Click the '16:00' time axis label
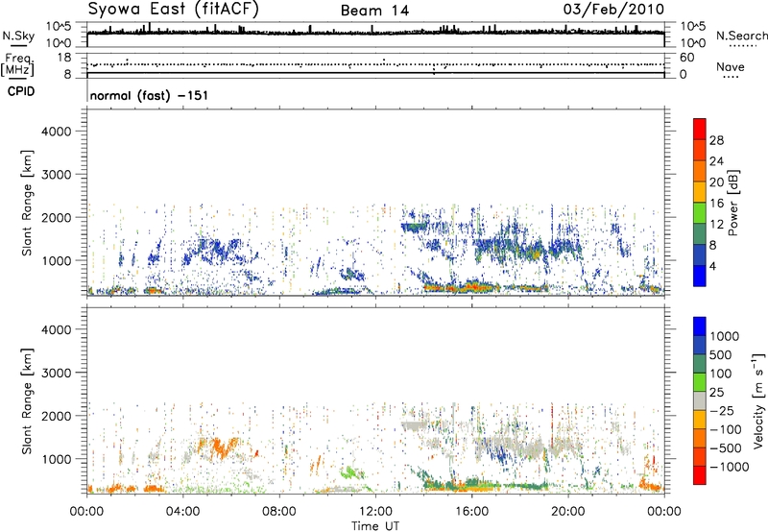 pyautogui.click(x=471, y=511)
